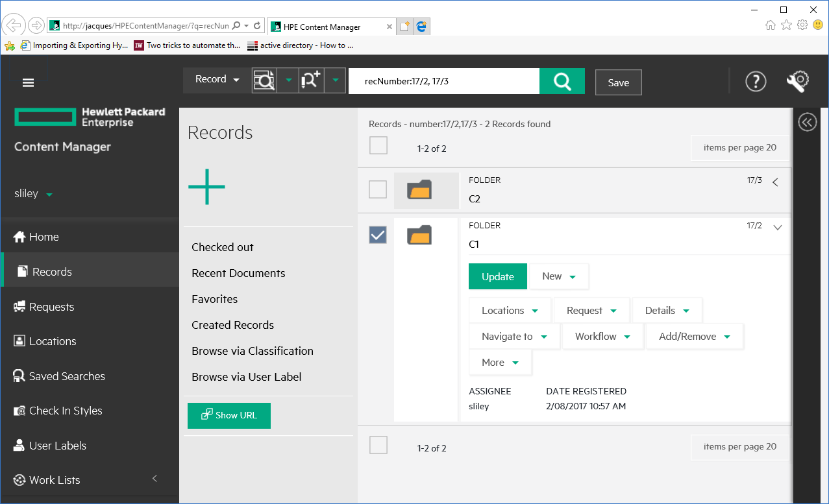Check the box for record C2

tap(378, 189)
